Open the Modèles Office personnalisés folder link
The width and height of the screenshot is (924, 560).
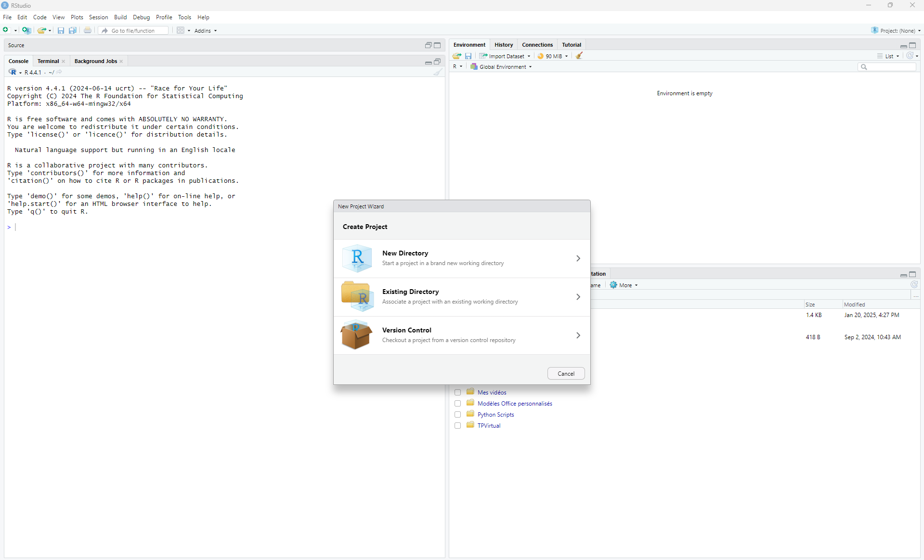515,404
